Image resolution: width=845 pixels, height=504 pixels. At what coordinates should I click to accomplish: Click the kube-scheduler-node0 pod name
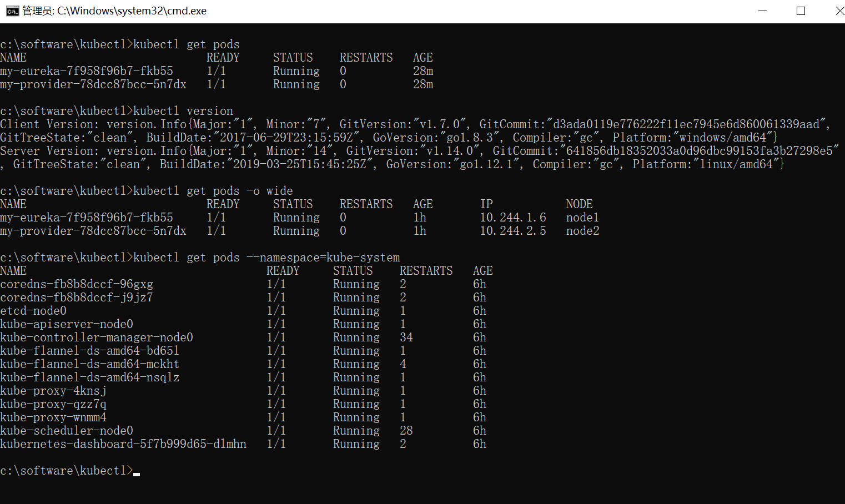(x=67, y=431)
